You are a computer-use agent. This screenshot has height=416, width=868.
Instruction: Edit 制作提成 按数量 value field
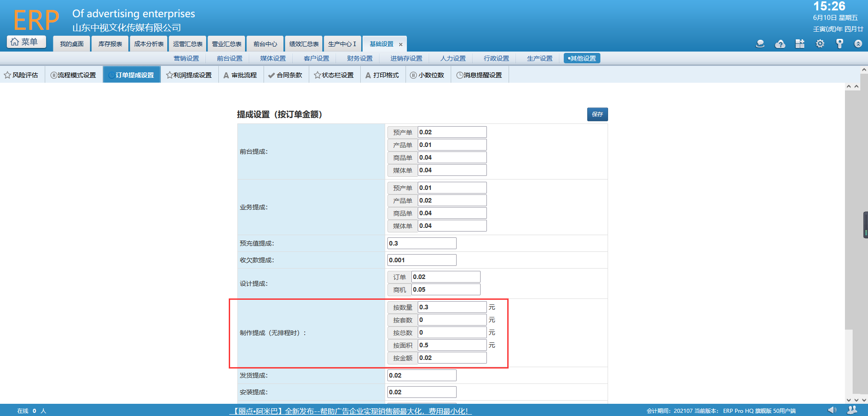pyautogui.click(x=452, y=307)
